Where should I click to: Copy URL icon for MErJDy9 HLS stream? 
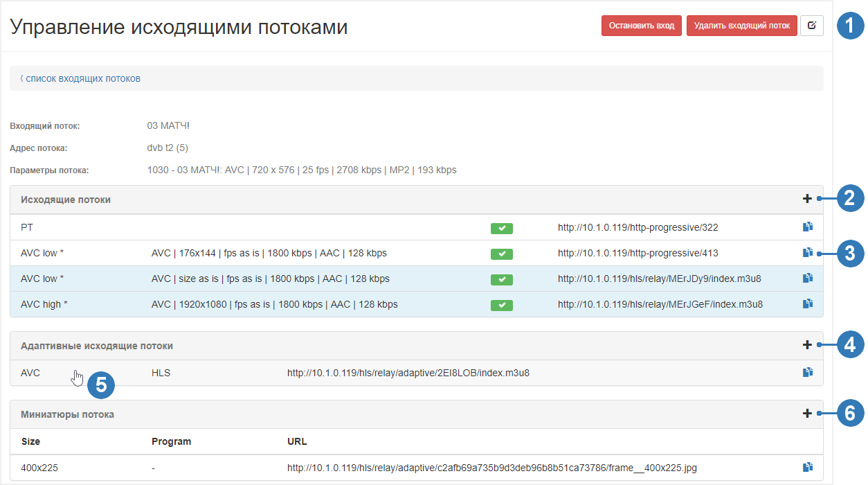pyautogui.click(x=807, y=279)
